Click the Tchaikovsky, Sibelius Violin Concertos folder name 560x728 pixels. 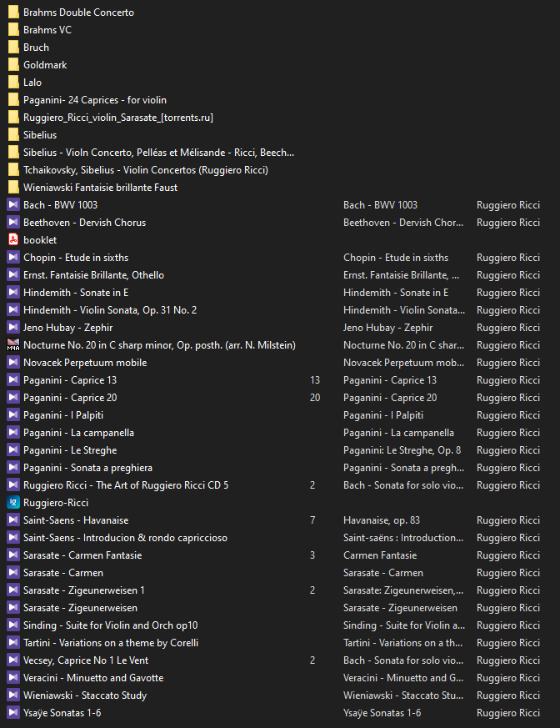(x=145, y=170)
